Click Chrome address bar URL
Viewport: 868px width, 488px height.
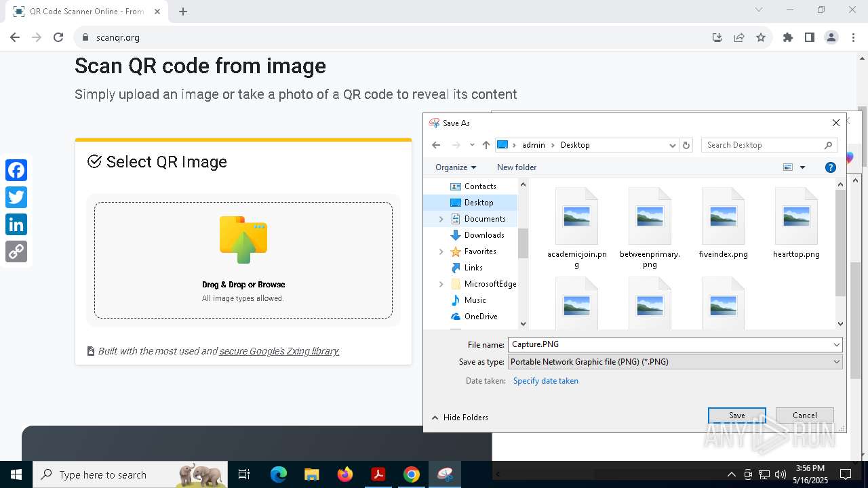(118, 37)
